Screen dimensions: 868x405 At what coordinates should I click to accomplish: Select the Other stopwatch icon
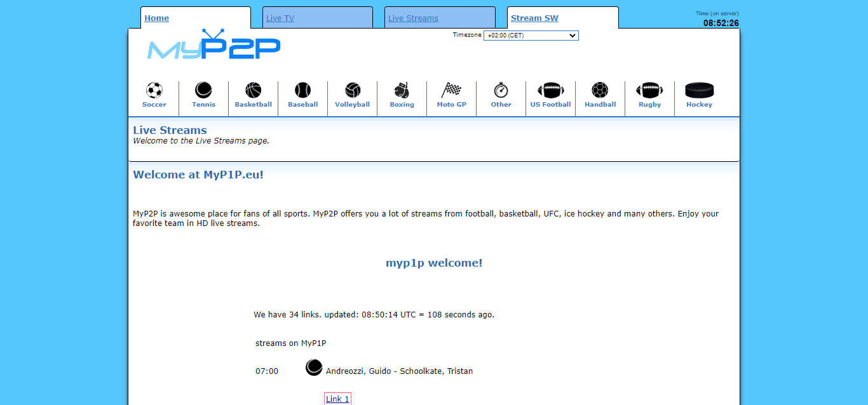coord(501,90)
